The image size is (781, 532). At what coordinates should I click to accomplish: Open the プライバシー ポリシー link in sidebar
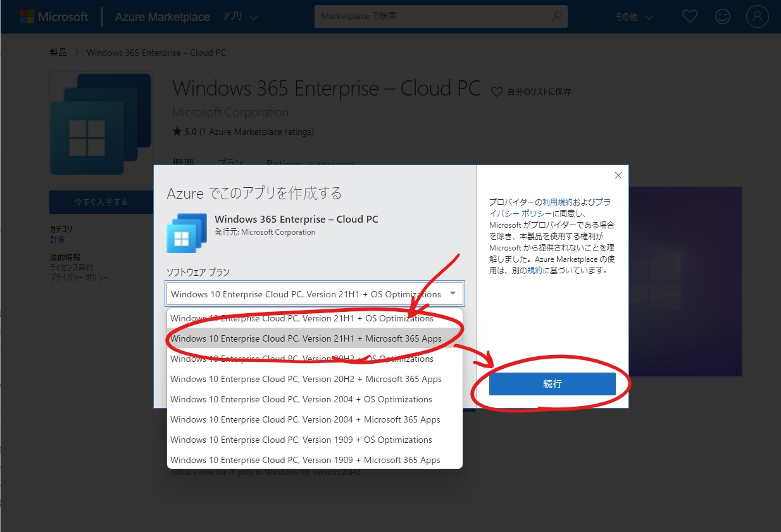(x=79, y=278)
